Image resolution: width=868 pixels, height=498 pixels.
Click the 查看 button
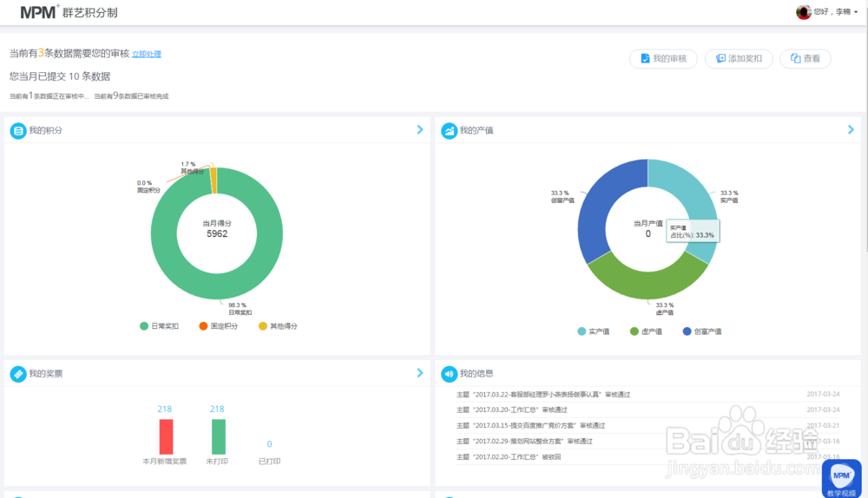[805, 59]
